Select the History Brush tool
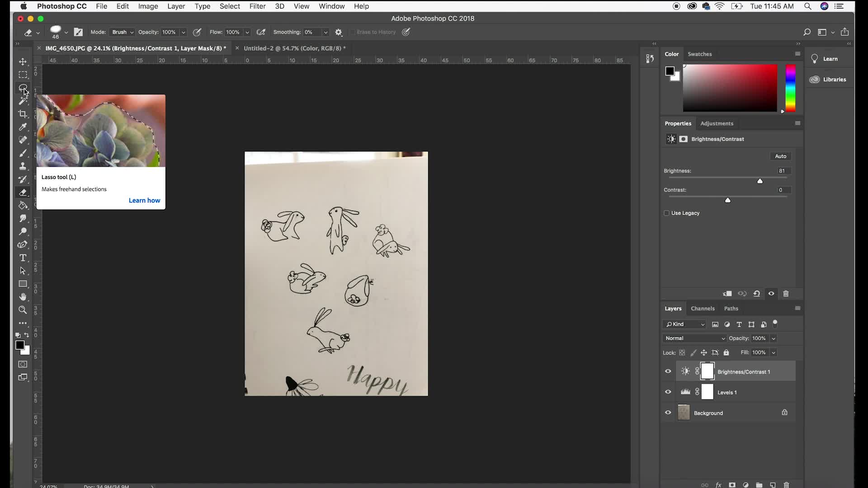Image resolution: width=868 pixels, height=488 pixels. [23, 179]
